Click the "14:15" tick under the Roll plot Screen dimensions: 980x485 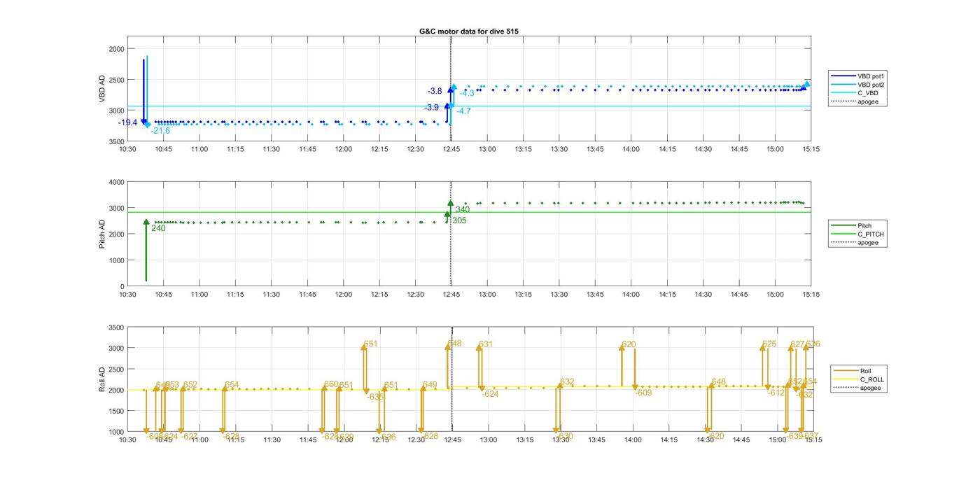click(668, 440)
